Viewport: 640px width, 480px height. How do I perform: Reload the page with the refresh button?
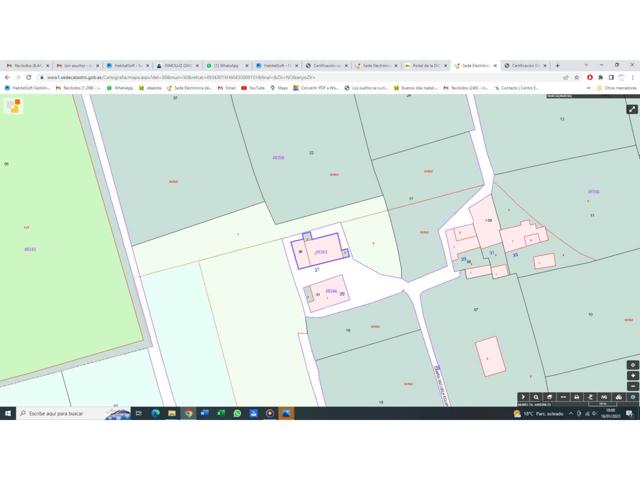(29, 77)
